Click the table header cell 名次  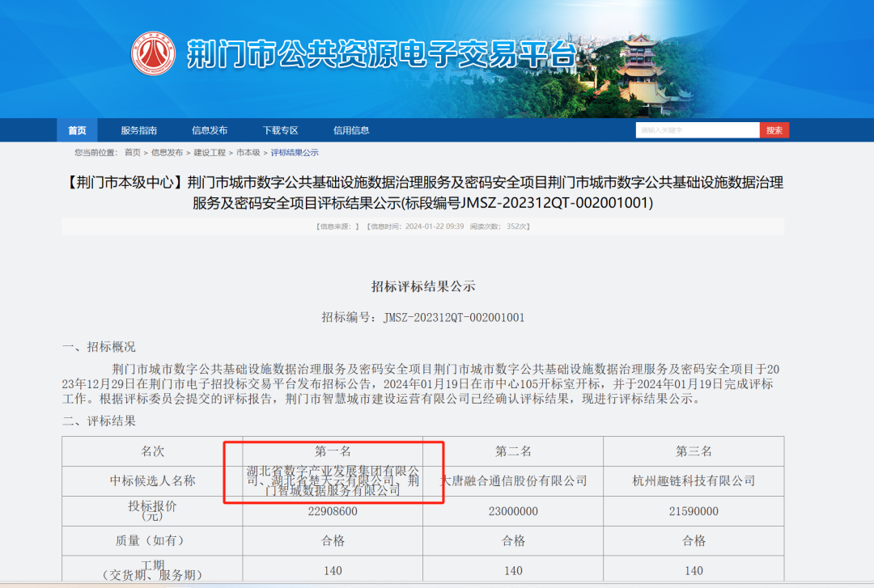pos(152,451)
